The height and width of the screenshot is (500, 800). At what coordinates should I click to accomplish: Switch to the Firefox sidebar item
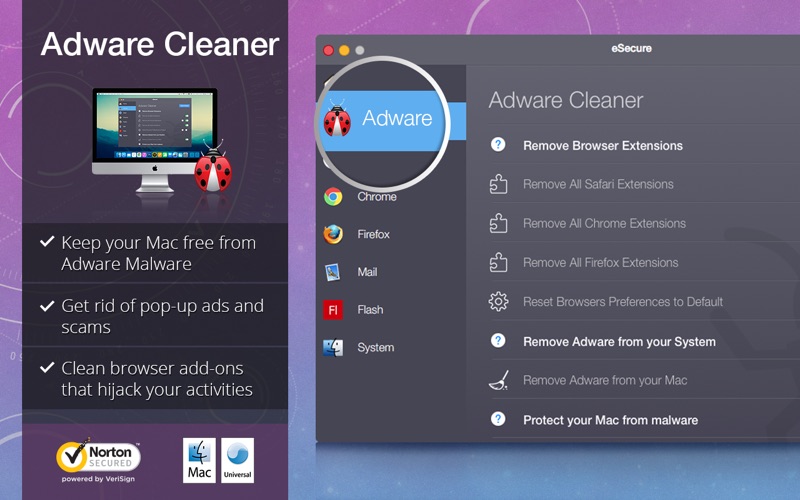(373, 234)
